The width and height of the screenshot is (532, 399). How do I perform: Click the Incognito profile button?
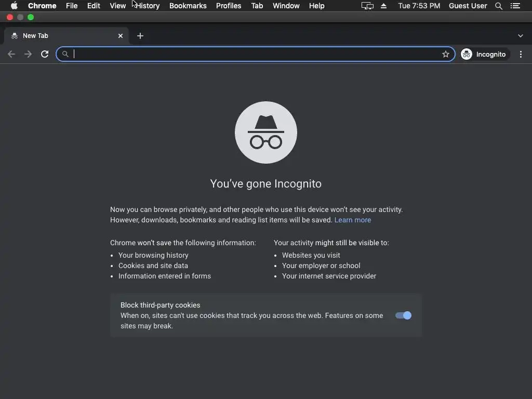(x=485, y=54)
